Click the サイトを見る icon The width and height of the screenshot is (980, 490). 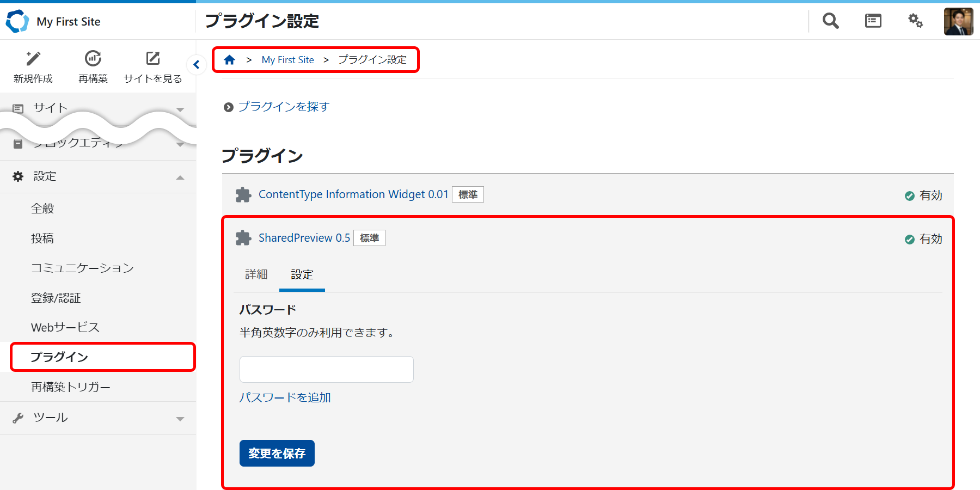tap(152, 59)
